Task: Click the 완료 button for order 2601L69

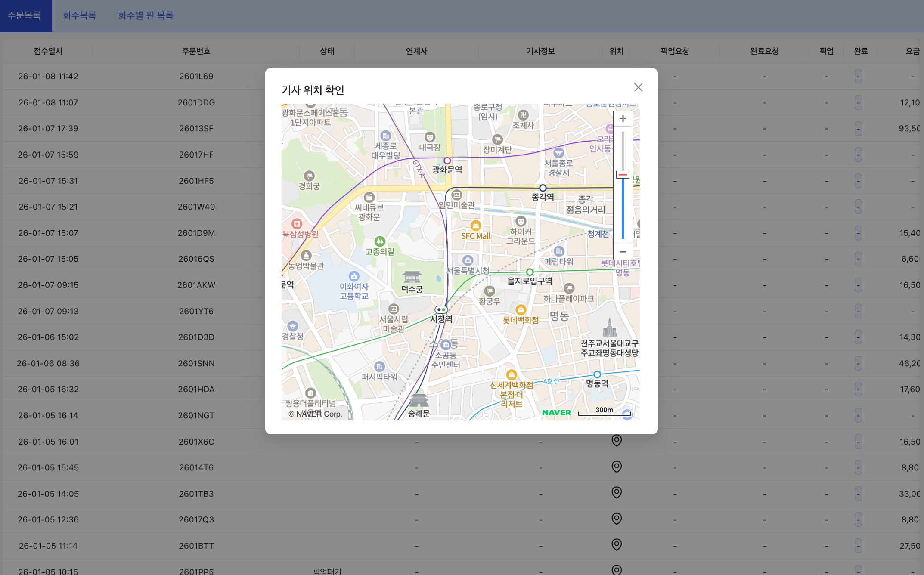Action: tap(858, 77)
